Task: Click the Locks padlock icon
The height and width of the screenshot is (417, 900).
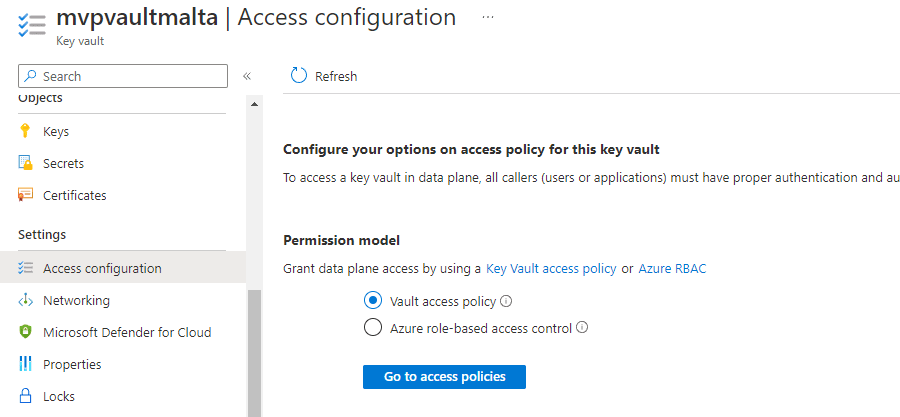Action: pyautogui.click(x=26, y=396)
